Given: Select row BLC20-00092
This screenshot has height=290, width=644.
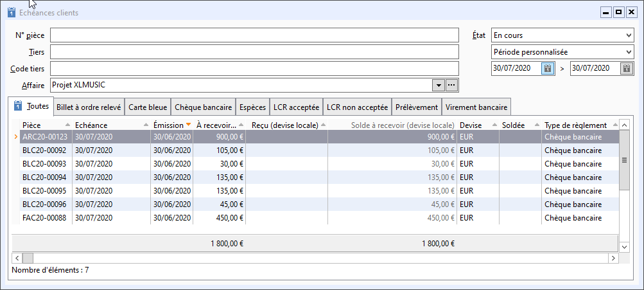Looking at the screenshot, I should (x=315, y=150).
